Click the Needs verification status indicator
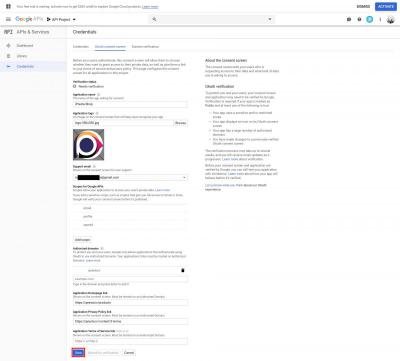 (89, 86)
